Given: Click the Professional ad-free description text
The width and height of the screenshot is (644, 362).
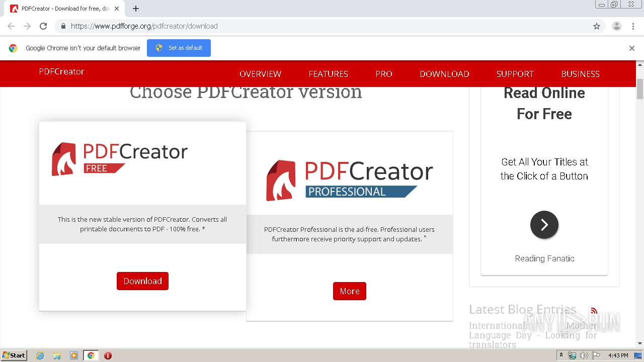Looking at the screenshot, I should pyautogui.click(x=349, y=234).
